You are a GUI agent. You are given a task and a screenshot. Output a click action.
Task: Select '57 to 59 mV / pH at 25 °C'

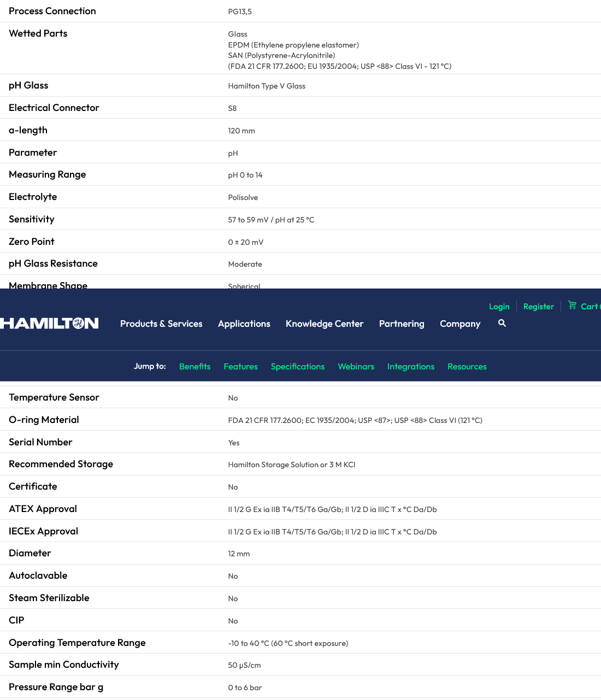271,220
